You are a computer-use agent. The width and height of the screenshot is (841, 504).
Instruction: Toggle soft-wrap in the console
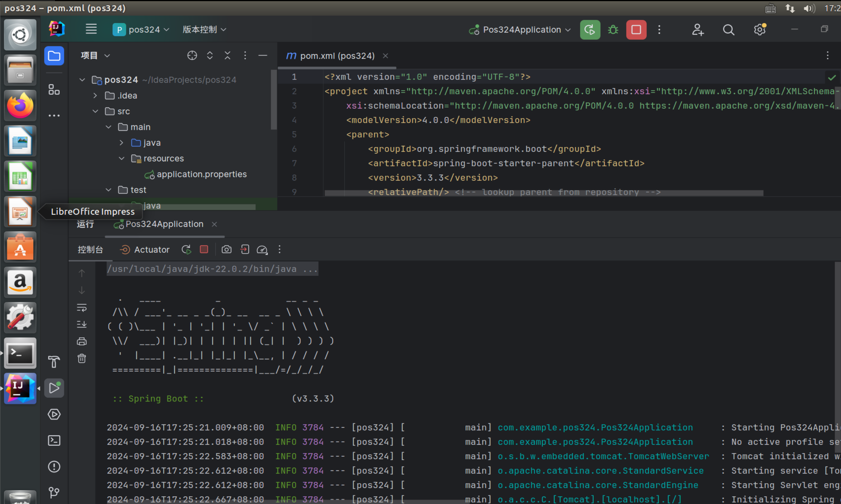[82, 308]
